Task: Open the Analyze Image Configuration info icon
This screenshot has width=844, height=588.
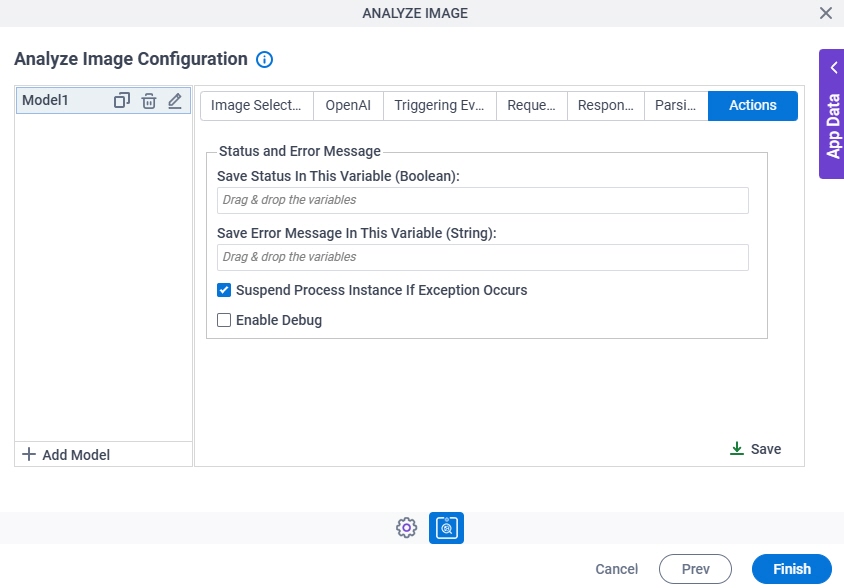Action: [264, 59]
